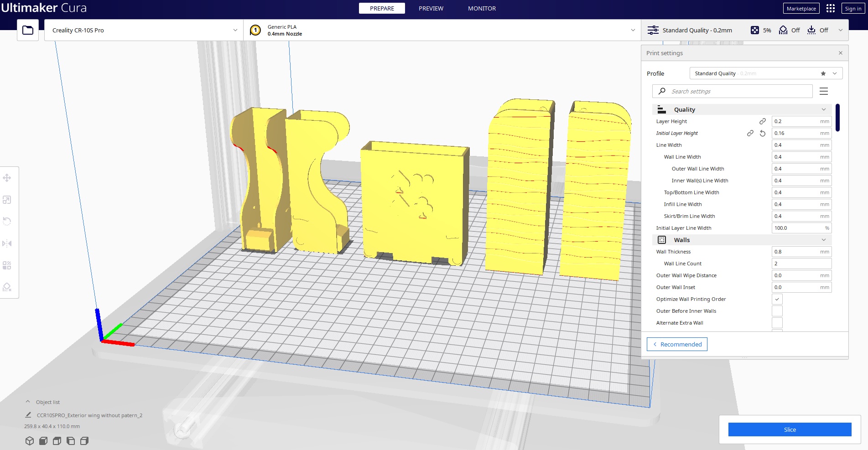Select the Move tool in left toolbar
This screenshot has height=450, width=868.
(x=7, y=178)
